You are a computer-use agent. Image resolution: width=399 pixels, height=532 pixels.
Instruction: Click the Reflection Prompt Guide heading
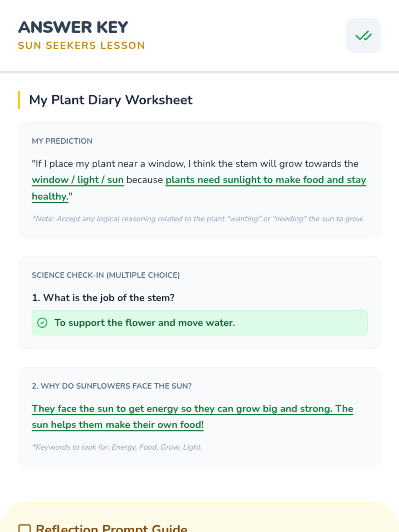point(111,528)
